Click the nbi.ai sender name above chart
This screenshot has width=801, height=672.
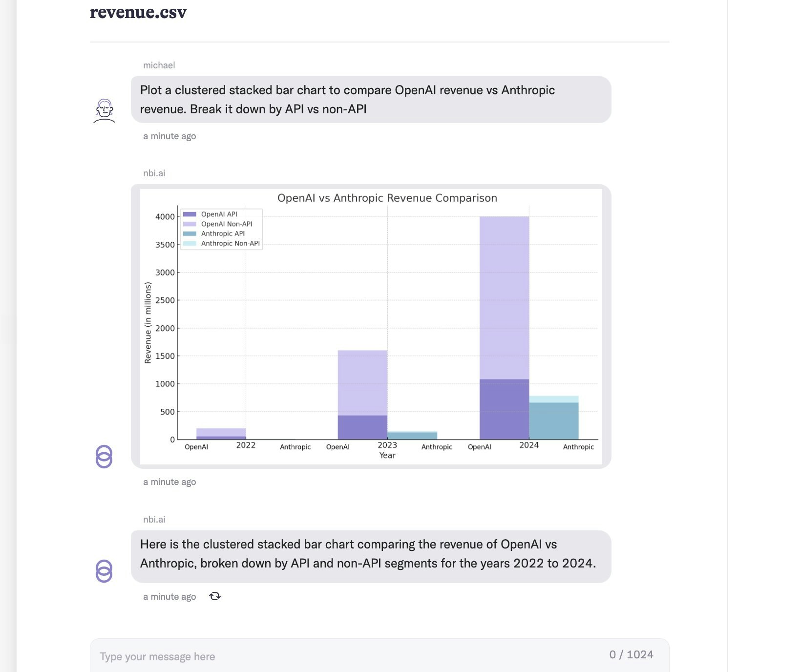154,173
